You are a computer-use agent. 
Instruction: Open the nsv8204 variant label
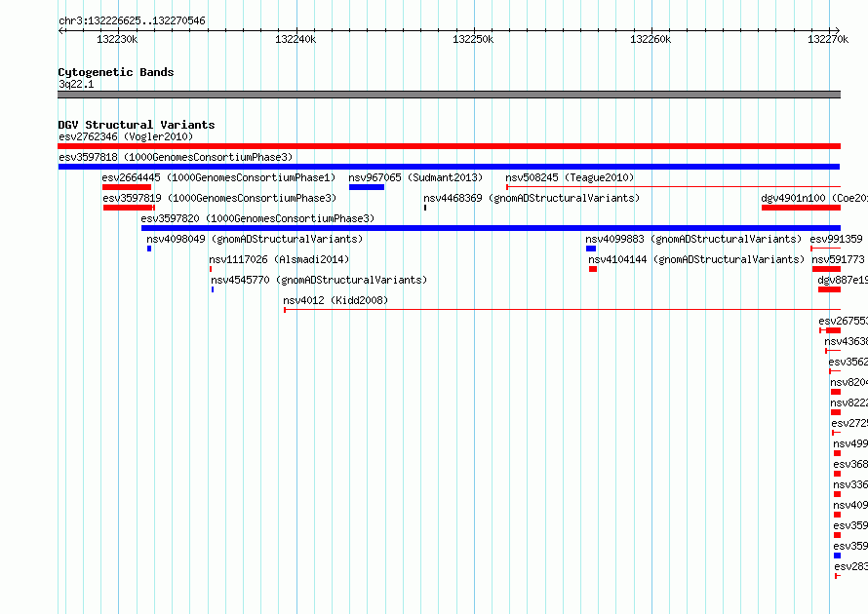click(x=848, y=382)
